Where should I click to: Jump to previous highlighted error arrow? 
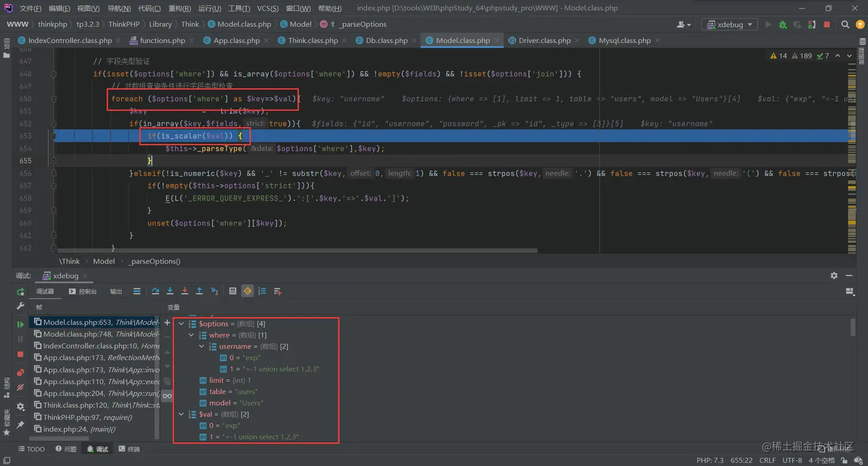pos(838,56)
